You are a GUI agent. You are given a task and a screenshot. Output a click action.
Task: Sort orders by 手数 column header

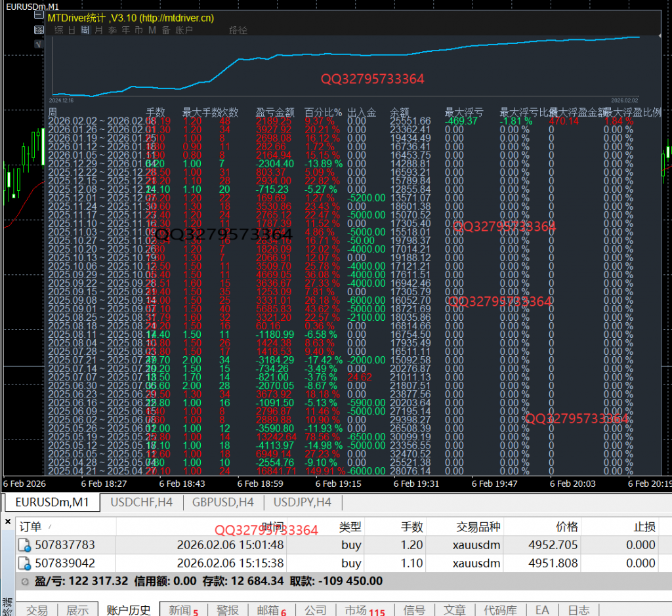coord(412,527)
